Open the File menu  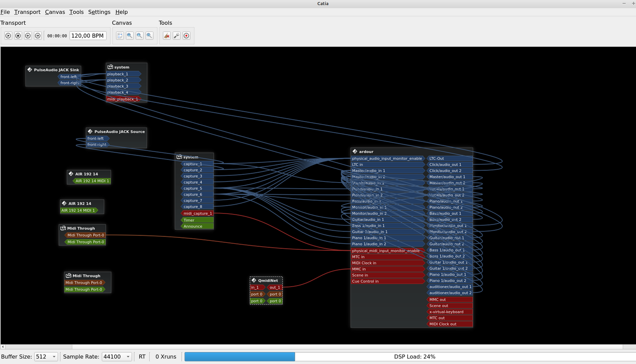pyautogui.click(x=5, y=12)
